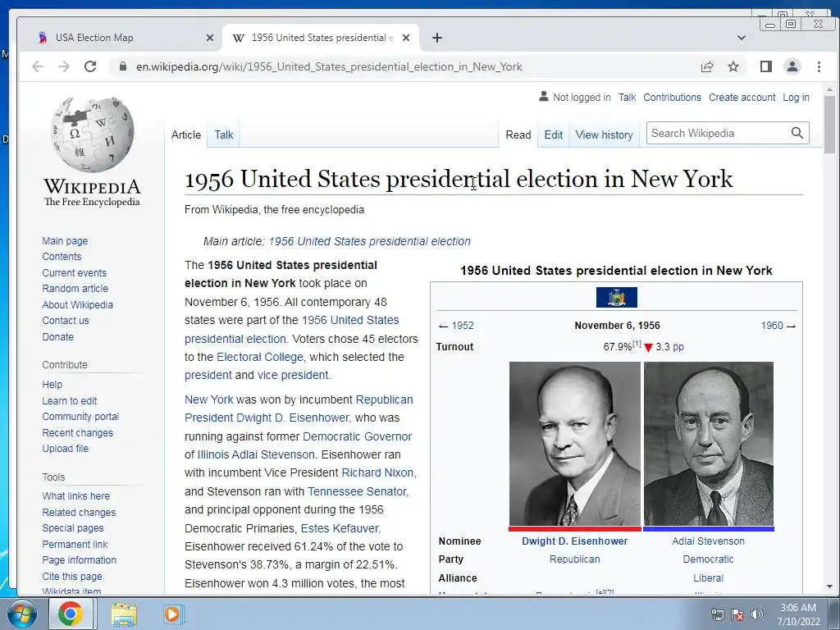Open the Current events sidebar link
Image resolution: width=840 pixels, height=630 pixels.
point(74,272)
